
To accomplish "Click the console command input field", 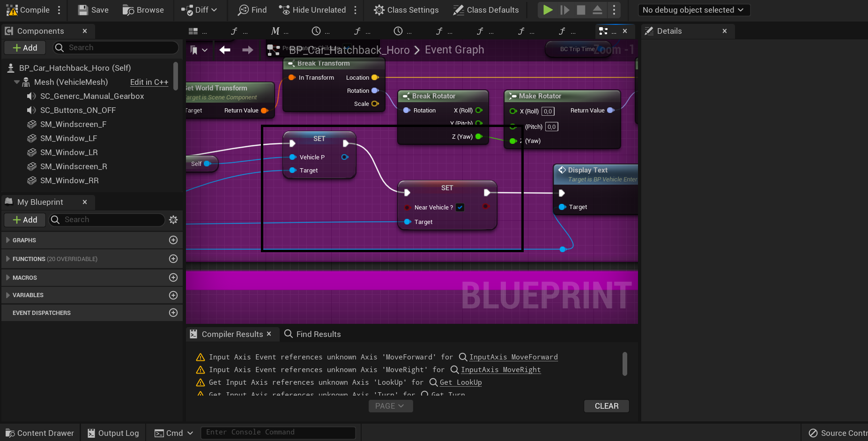I will [x=278, y=433].
